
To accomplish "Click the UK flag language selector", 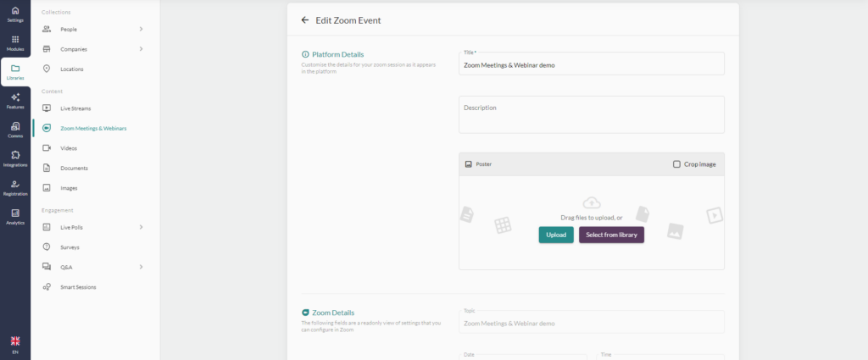I will [15, 341].
